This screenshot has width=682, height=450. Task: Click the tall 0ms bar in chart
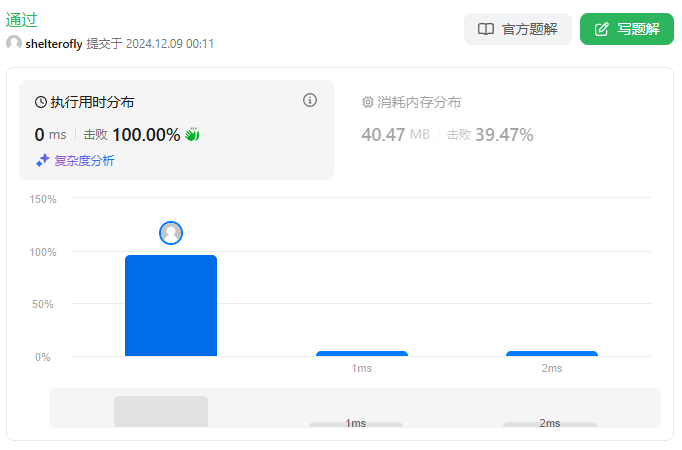pyautogui.click(x=171, y=306)
